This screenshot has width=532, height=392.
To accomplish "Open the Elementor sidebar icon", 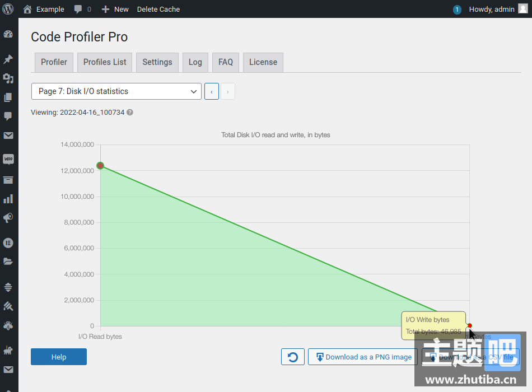I will click(x=8, y=243).
